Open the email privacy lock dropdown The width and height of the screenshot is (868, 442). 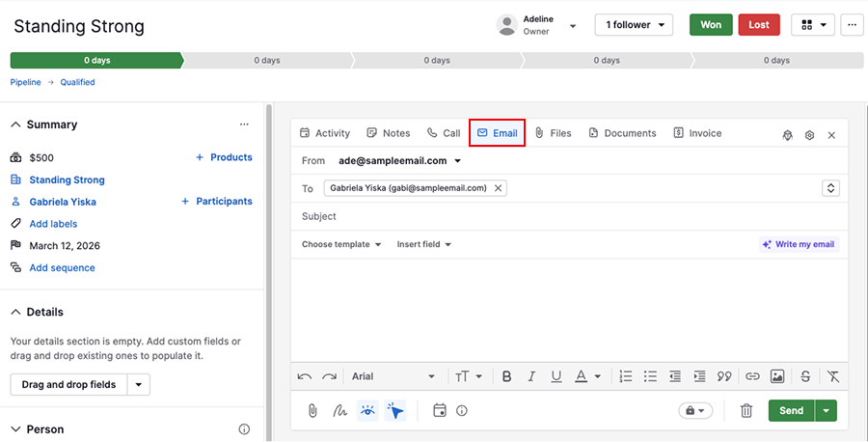pyautogui.click(x=694, y=411)
